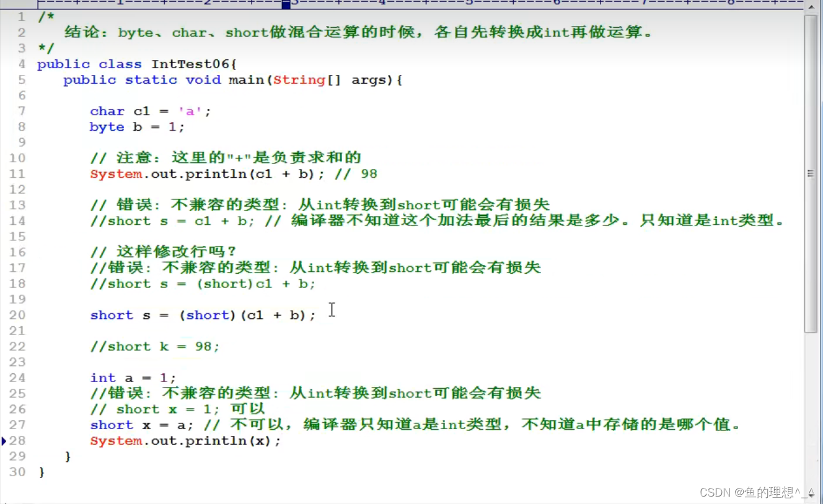Click the CSDN watermark link
823x504 pixels.
click(755, 492)
